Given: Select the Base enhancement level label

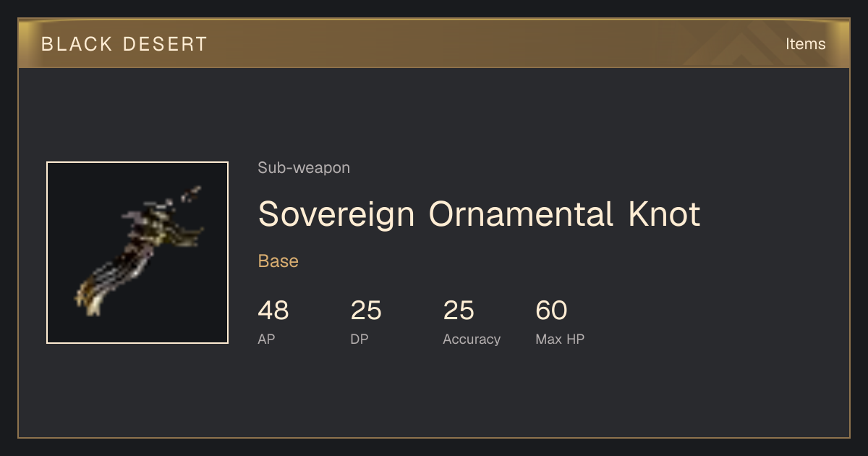Looking at the screenshot, I should (278, 261).
